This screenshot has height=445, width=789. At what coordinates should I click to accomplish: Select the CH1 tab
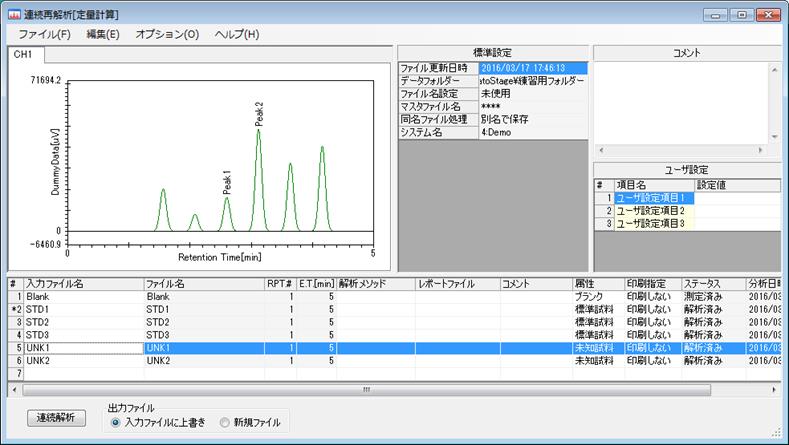(x=23, y=54)
